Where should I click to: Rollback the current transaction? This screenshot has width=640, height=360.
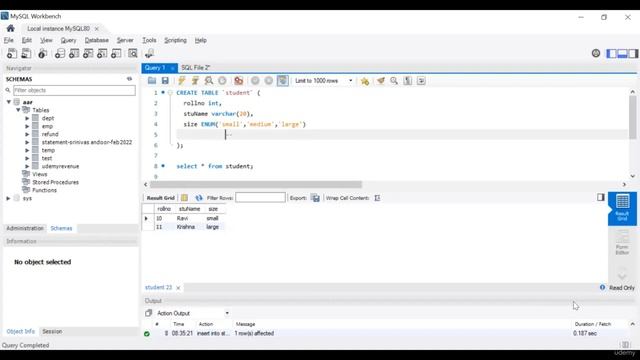click(x=269, y=81)
